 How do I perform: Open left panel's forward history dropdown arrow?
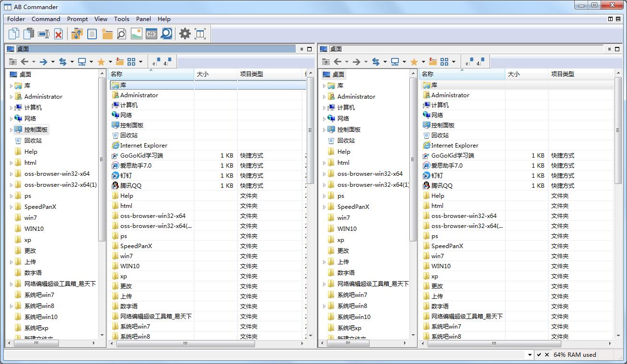tap(53, 62)
